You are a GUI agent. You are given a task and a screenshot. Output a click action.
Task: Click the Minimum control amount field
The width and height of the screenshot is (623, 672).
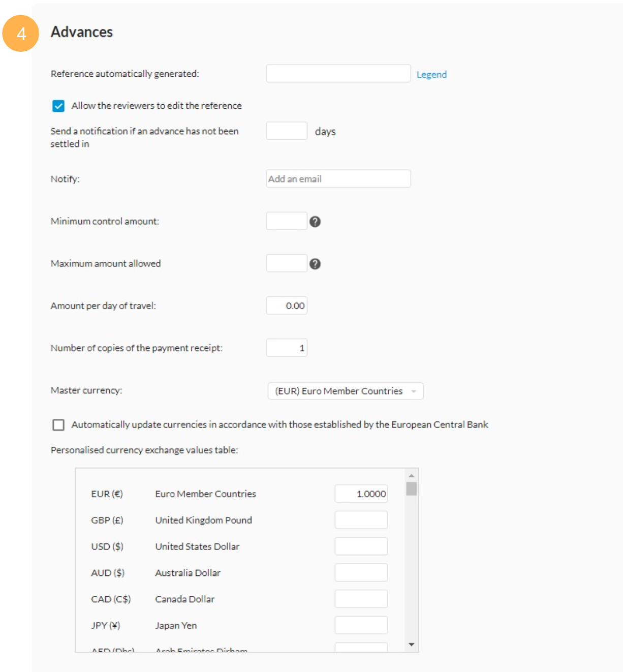point(287,221)
